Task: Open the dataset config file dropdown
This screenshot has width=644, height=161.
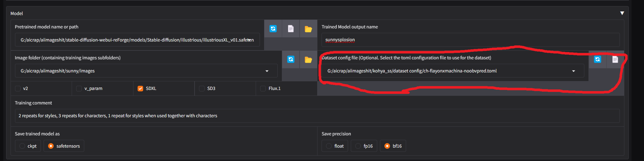Action: pyautogui.click(x=573, y=71)
